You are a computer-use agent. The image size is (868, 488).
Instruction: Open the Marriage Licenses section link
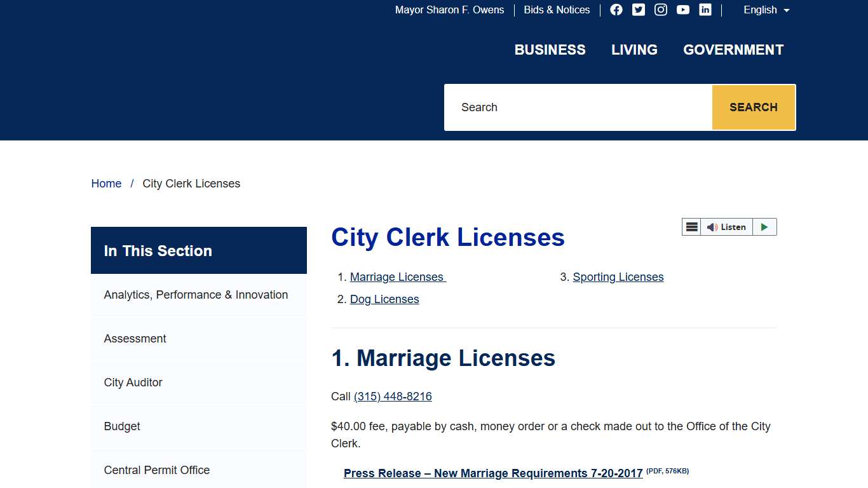(x=397, y=276)
